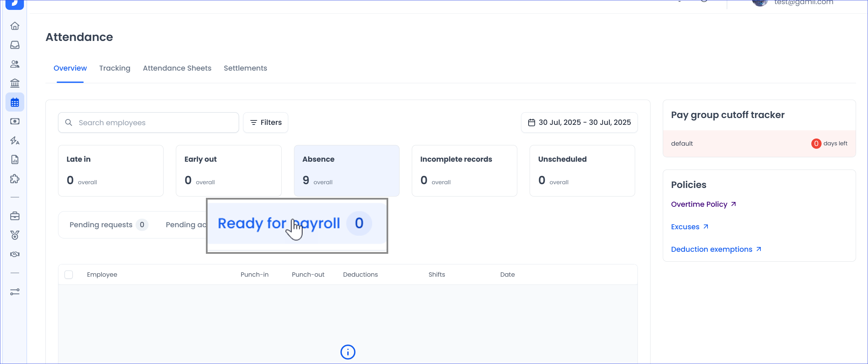Screen dimensions: 868x364
Task: Open the payroll cash icon in sidebar
Action: (x=15, y=121)
